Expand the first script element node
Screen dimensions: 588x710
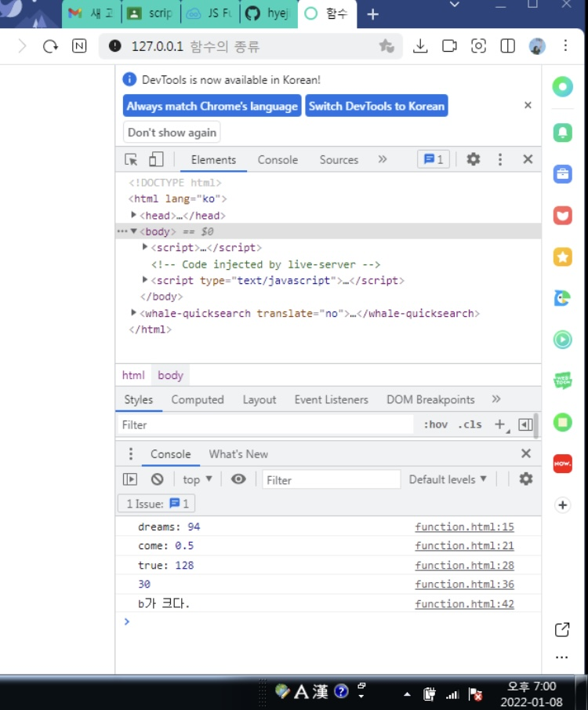coord(145,247)
